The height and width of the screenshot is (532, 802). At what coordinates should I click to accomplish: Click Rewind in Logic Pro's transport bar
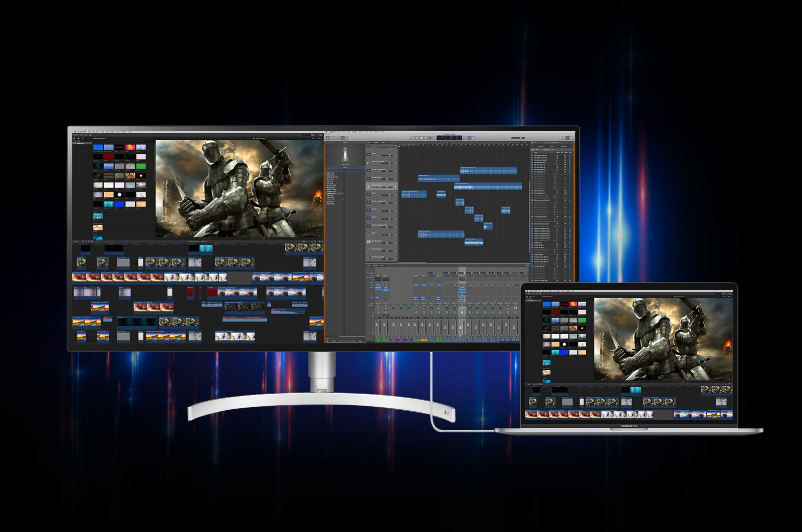coord(413,138)
